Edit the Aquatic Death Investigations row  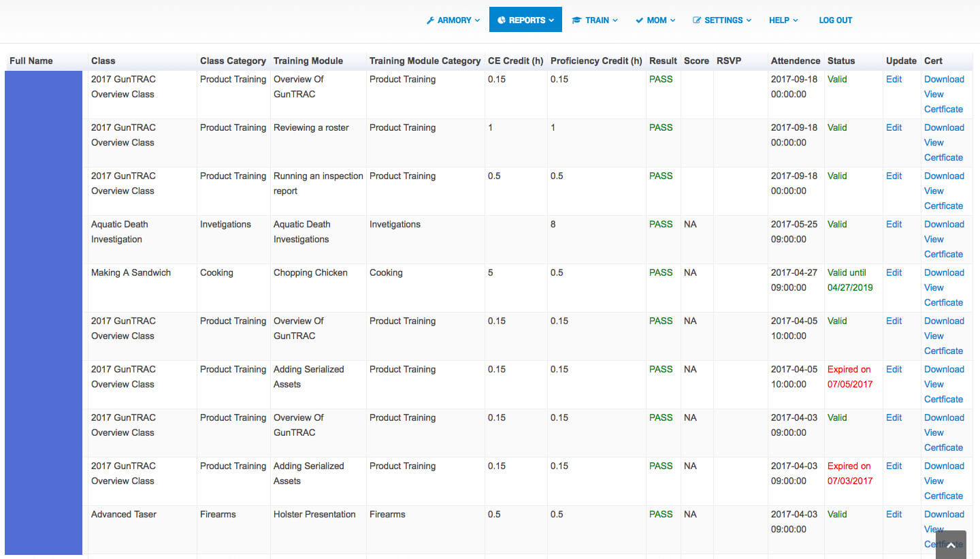pyautogui.click(x=894, y=224)
